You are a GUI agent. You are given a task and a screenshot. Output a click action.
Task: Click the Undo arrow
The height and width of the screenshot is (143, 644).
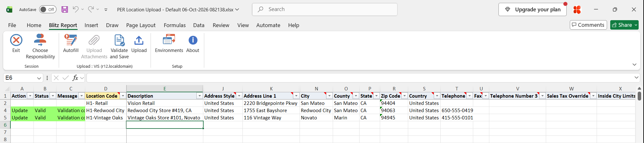click(x=75, y=9)
